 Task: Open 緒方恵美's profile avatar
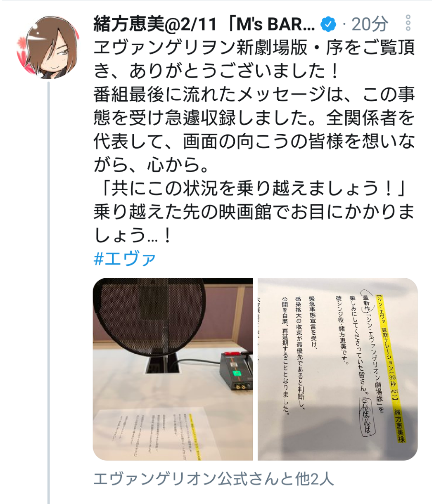(x=48, y=47)
